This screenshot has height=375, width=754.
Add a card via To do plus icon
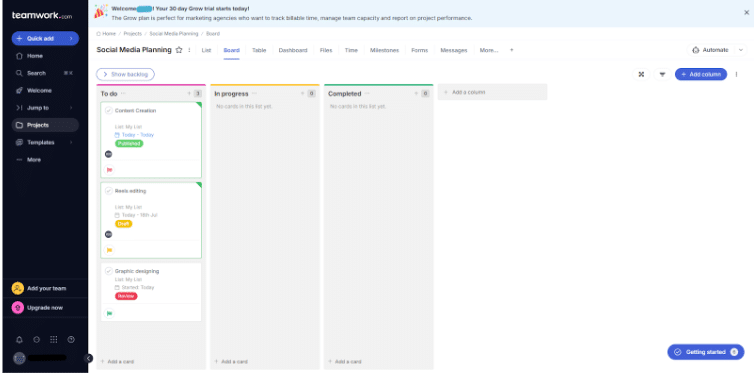(189, 94)
